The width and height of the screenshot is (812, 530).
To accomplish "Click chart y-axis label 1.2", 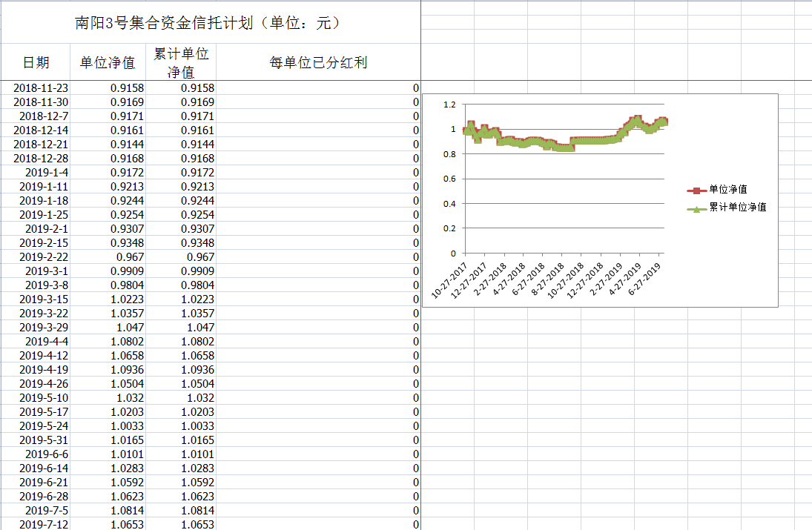I will 449,105.
